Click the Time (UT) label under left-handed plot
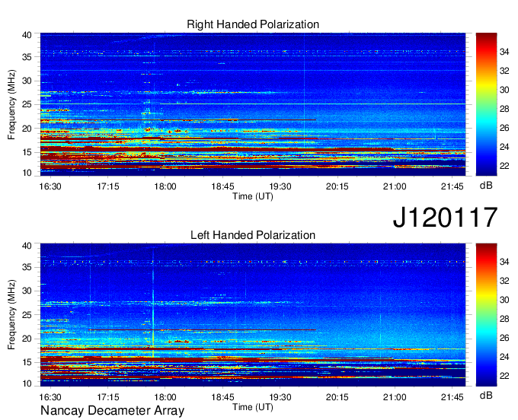 tap(253, 407)
